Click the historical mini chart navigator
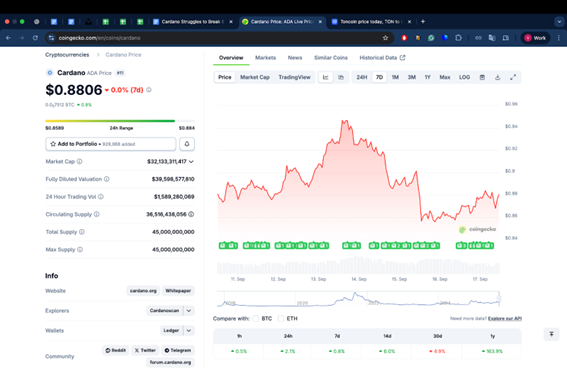 [358, 299]
